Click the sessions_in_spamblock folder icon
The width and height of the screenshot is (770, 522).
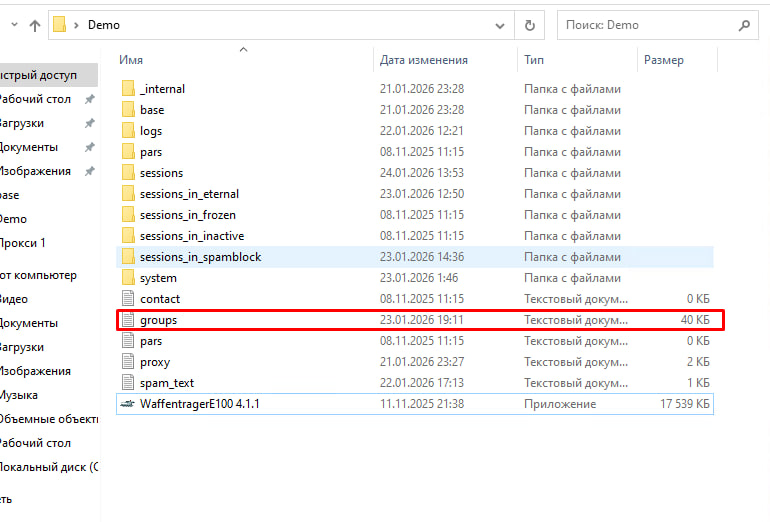click(127, 257)
